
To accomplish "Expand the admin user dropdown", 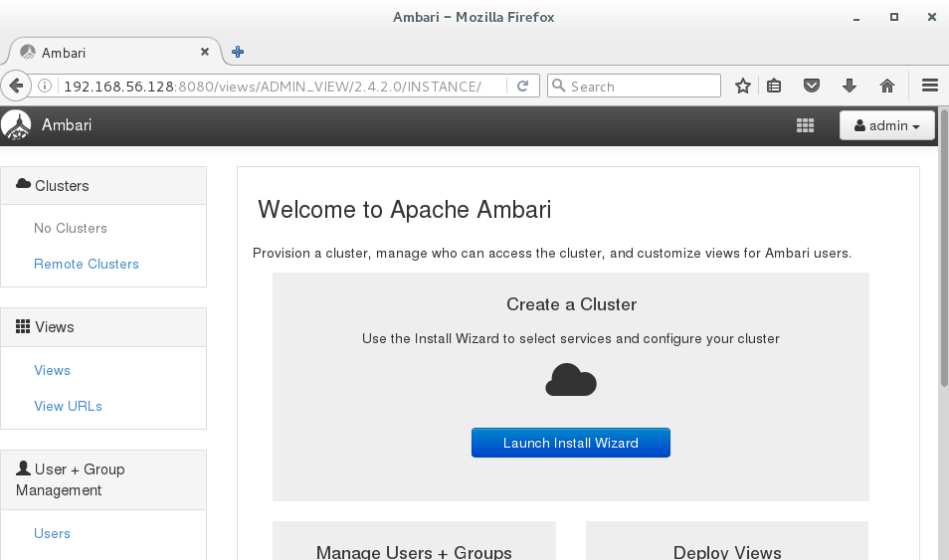I will click(887, 125).
